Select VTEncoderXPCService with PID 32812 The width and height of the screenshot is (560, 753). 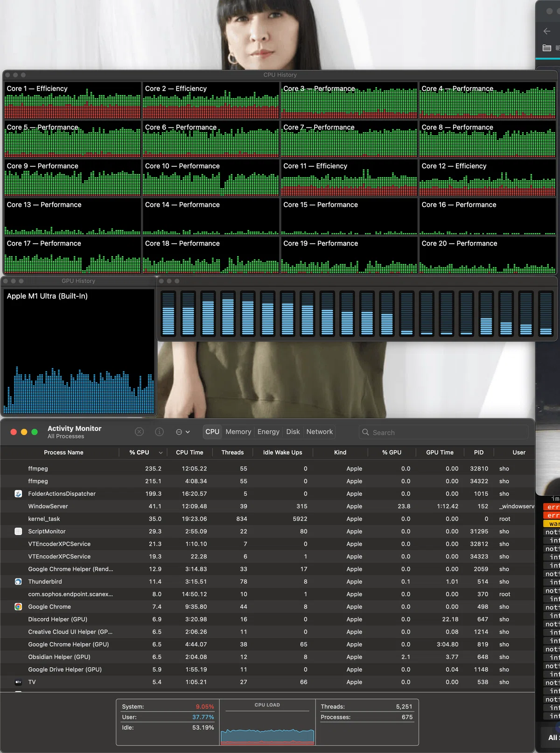[267, 544]
